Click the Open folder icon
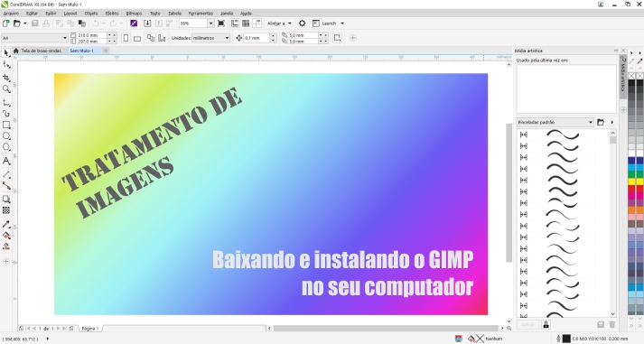 pos(17,23)
